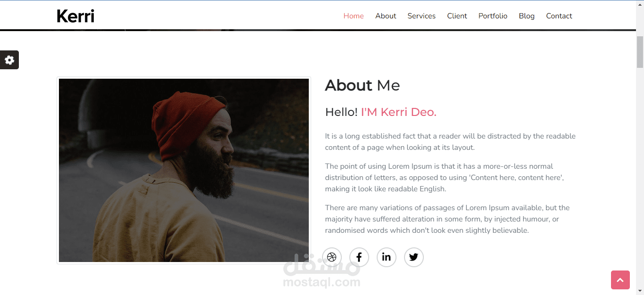The width and height of the screenshot is (644, 295).
Task: Click the Kerri site logo
Action: point(75,16)
